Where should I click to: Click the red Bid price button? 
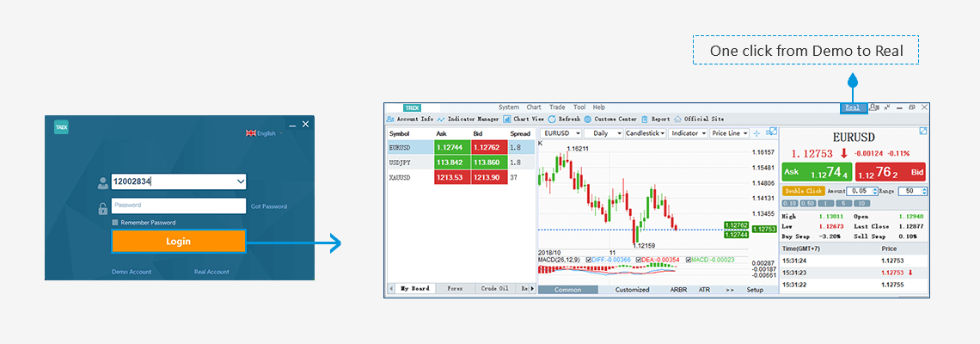point(890,172)
